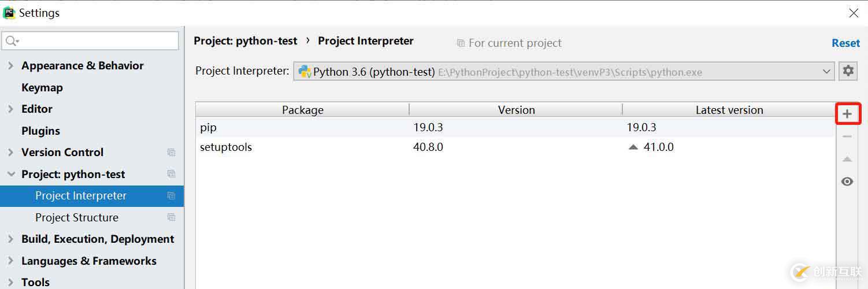Open interpreter settings gear icon
This screenshot has width=868, height=289.
coord(848,71)
